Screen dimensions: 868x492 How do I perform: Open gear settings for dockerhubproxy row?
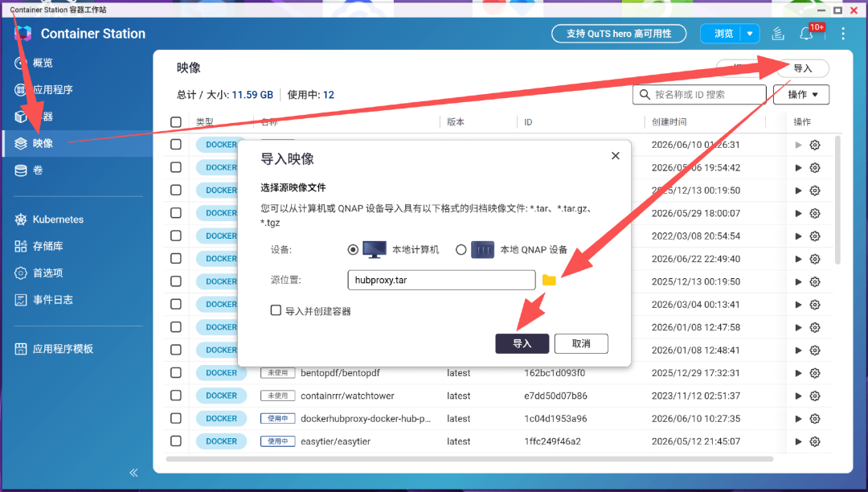[815, 419]
